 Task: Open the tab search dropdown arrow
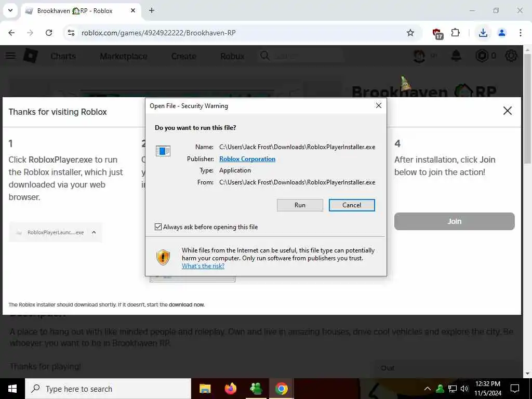10,10
